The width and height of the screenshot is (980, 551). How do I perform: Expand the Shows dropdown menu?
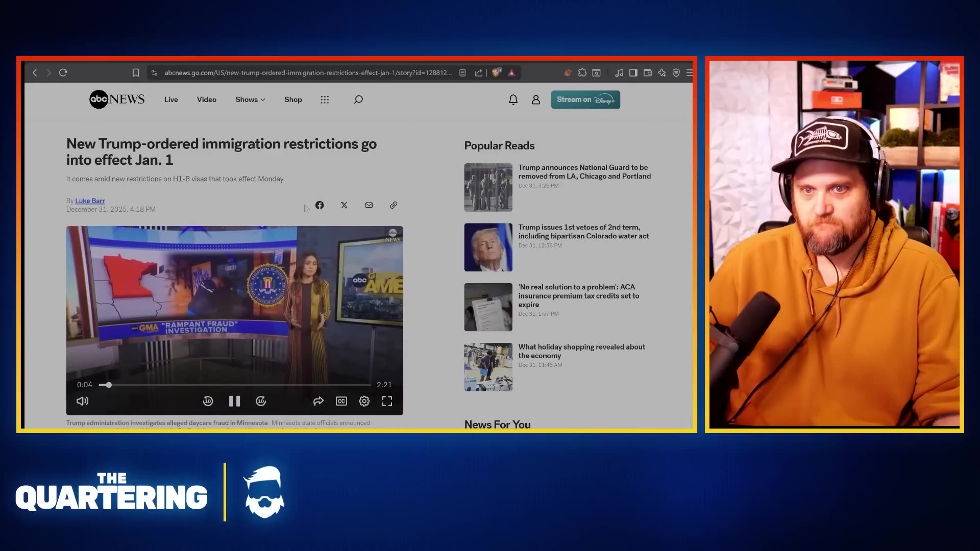tap(250, 100)
